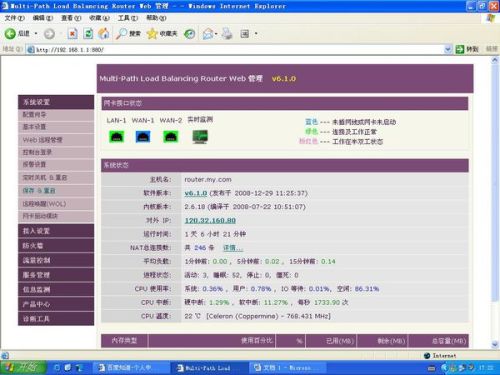Open 配置向导 in the sidebar
This screenshot has width=500, height=375.
point(56,115)
